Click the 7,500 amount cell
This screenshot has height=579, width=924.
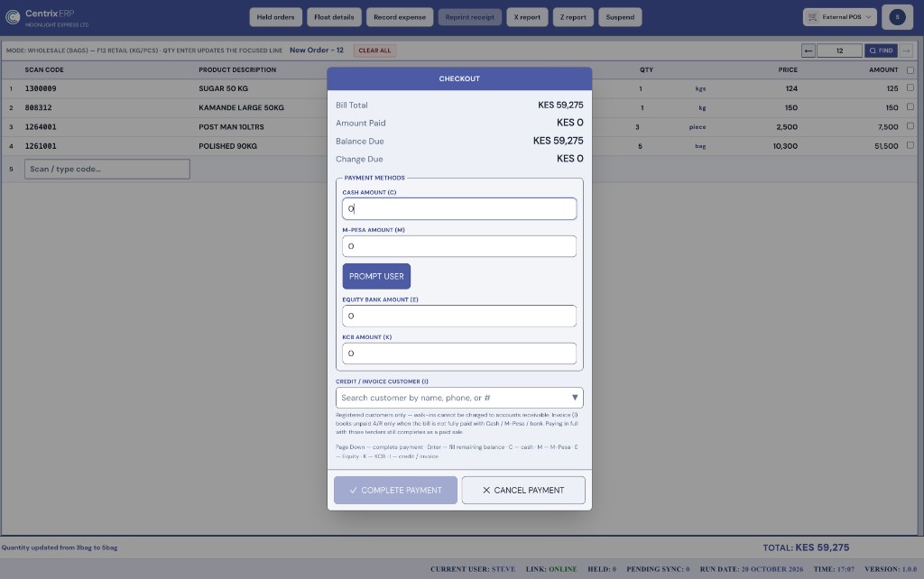click(888, 127)
